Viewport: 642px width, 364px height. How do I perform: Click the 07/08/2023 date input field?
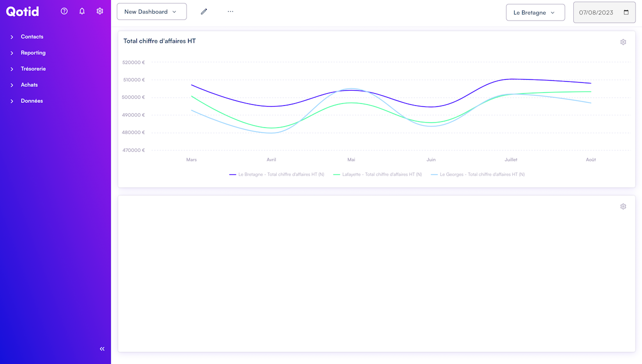click(x=596, y=13)
